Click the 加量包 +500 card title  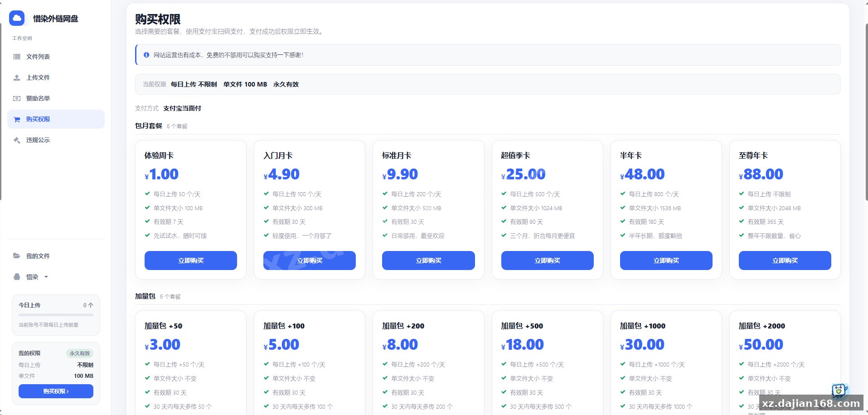522,326
